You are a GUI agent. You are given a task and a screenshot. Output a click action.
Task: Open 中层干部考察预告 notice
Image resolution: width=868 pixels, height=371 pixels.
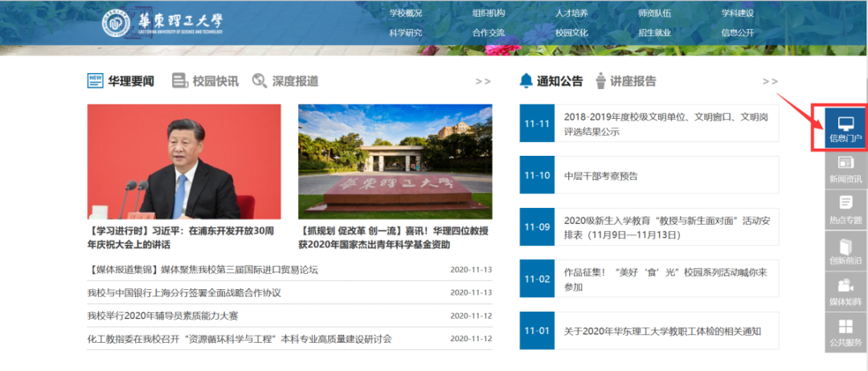(x=600, y=177)
